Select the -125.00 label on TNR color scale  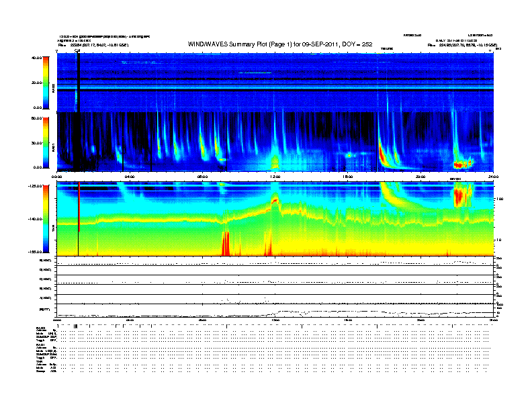pos(35,186)
